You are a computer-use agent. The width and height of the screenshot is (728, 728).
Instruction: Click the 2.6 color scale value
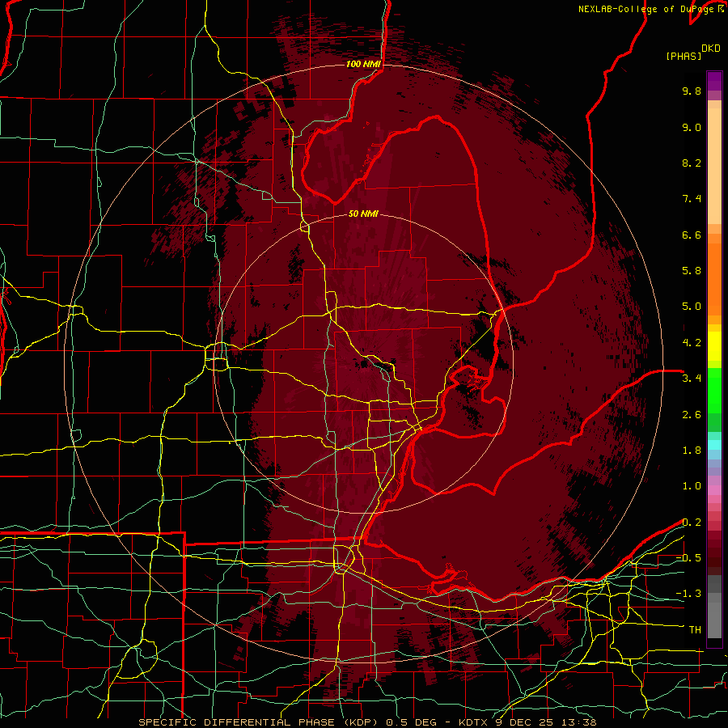point(692,415)
